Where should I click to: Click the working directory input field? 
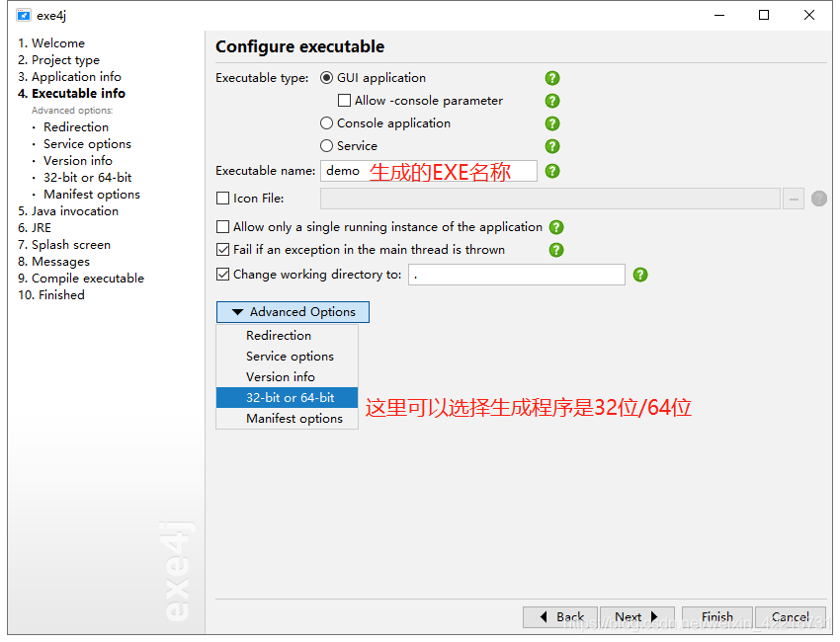point(517,275)
